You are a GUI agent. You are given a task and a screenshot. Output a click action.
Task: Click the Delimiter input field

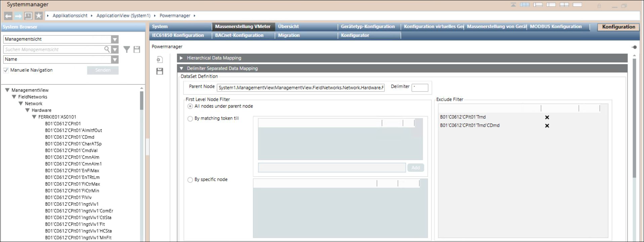420,87
